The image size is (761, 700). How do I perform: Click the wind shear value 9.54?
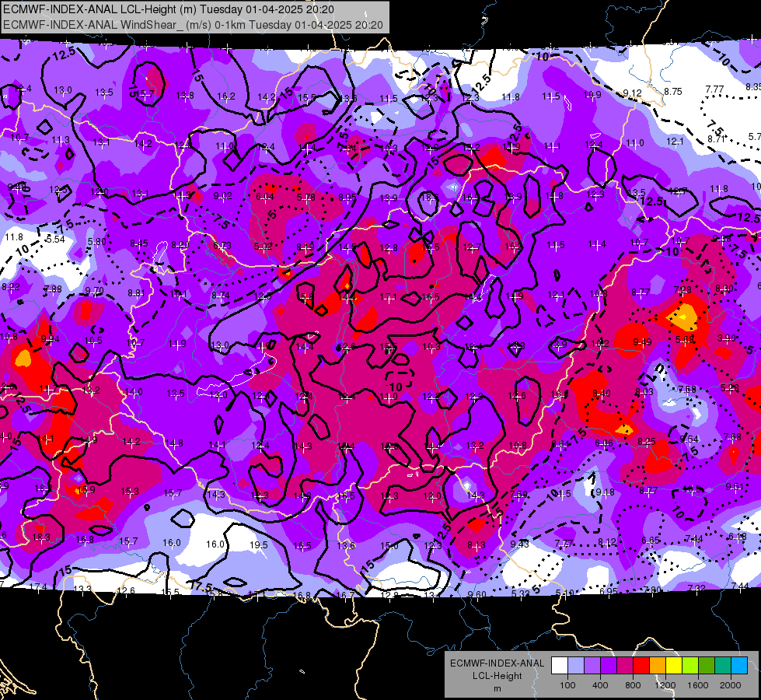click(x=689, y=439)
